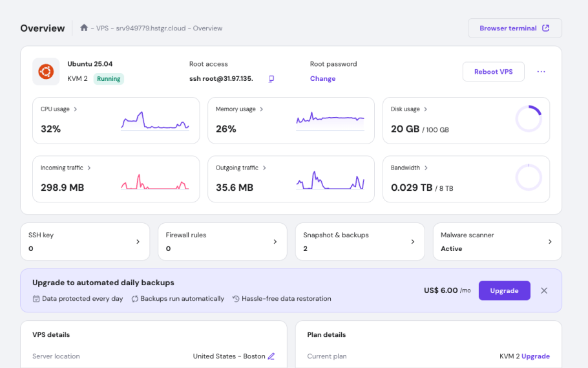The width and height of the screenshot is (588, 368).
Task: Click the KVM 2 label beside Running
Action: click(x=78, y=78)
